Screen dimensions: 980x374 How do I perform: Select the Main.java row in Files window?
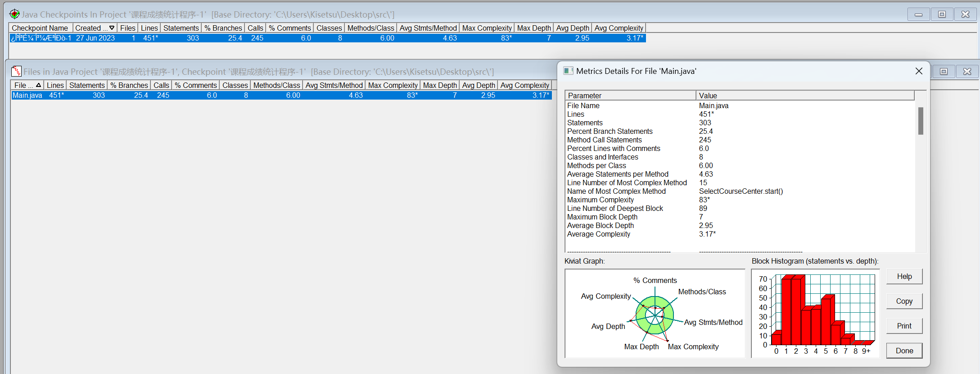coord(281,95)
